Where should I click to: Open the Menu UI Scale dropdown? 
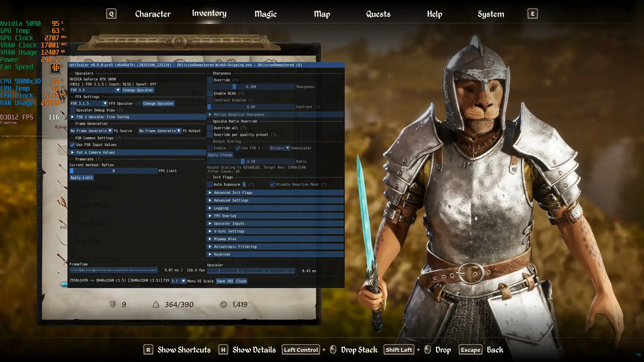(178, 281)
